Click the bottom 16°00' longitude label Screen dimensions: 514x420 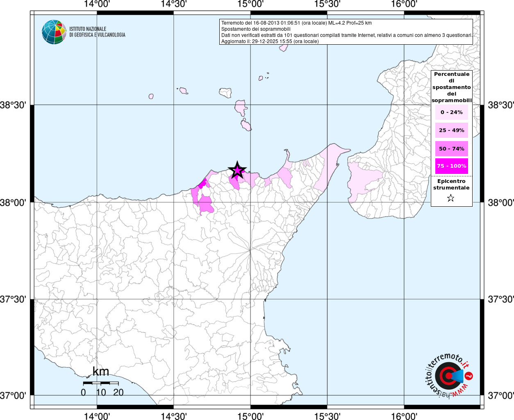tap(404, 416)
